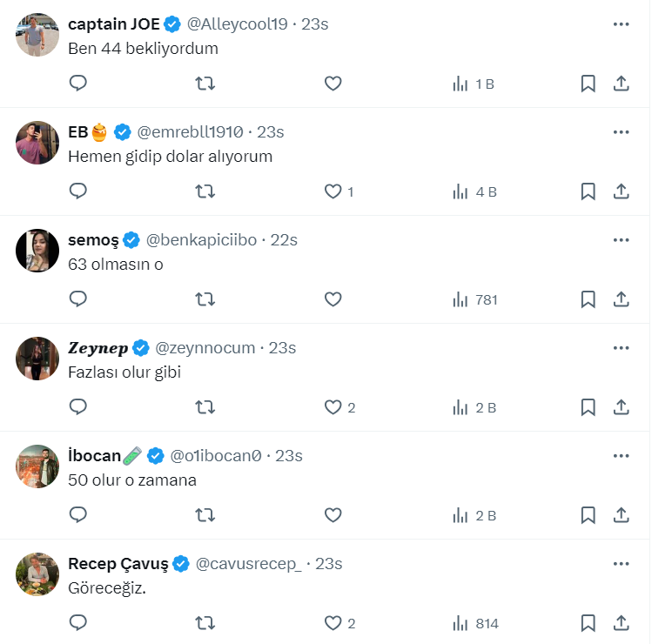Viewport: 652px width, 644px height.
Task: Open more options on İbocan's tweet
Action: pos(621,456)
